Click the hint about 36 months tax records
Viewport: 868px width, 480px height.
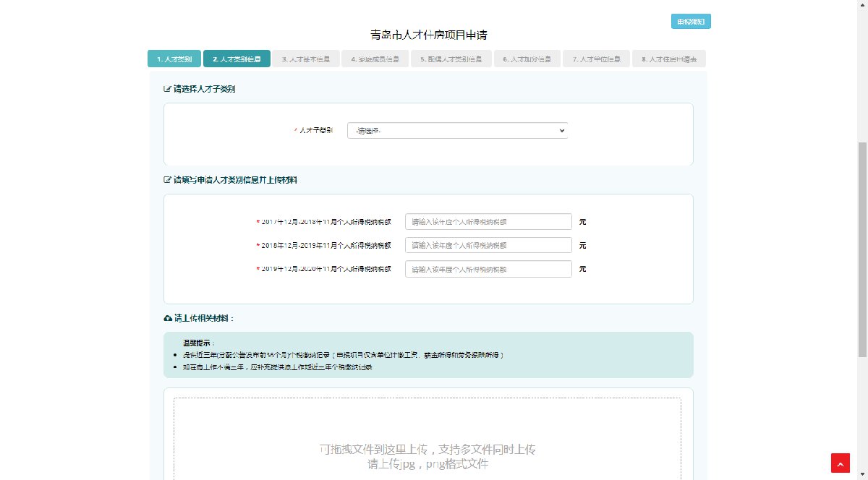[x=343, y=355]
